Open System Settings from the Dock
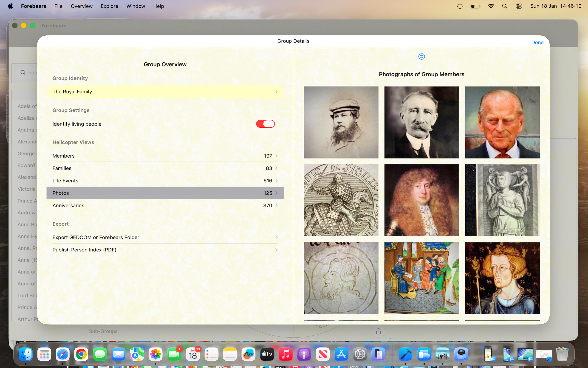This screenshot has width=588, height=368. (x=360, y=354)
